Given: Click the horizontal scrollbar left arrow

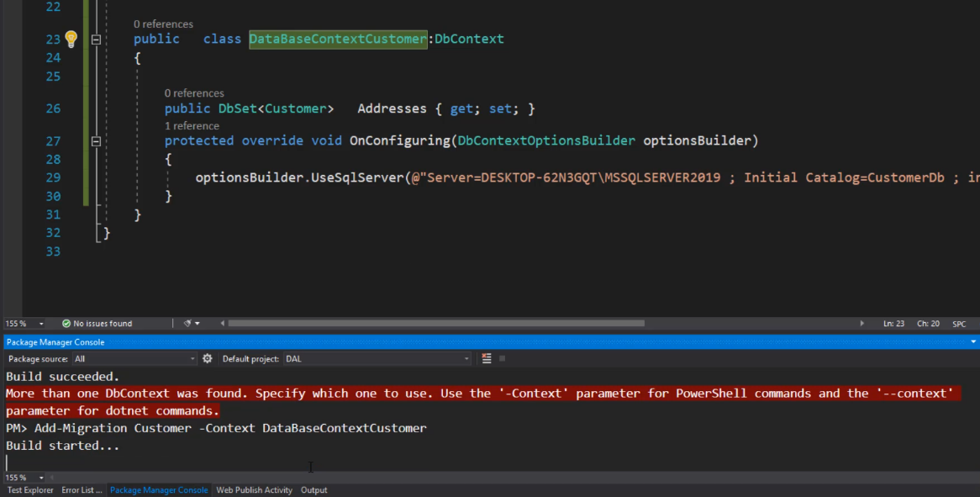Looking at the screenshot, I should 223,324.
